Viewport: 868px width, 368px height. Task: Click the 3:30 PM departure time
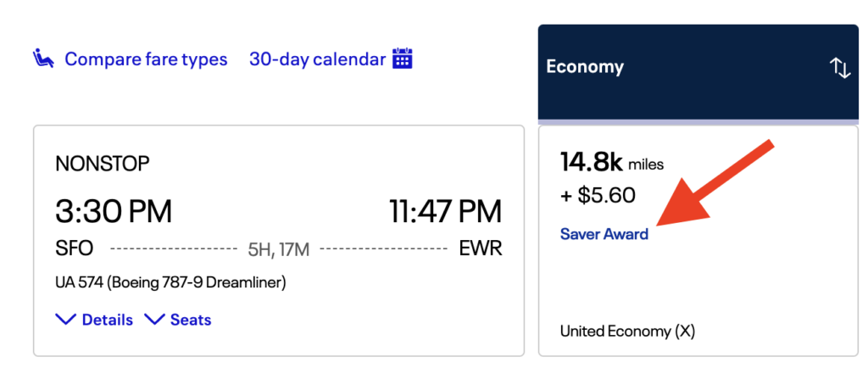point(114,211)
